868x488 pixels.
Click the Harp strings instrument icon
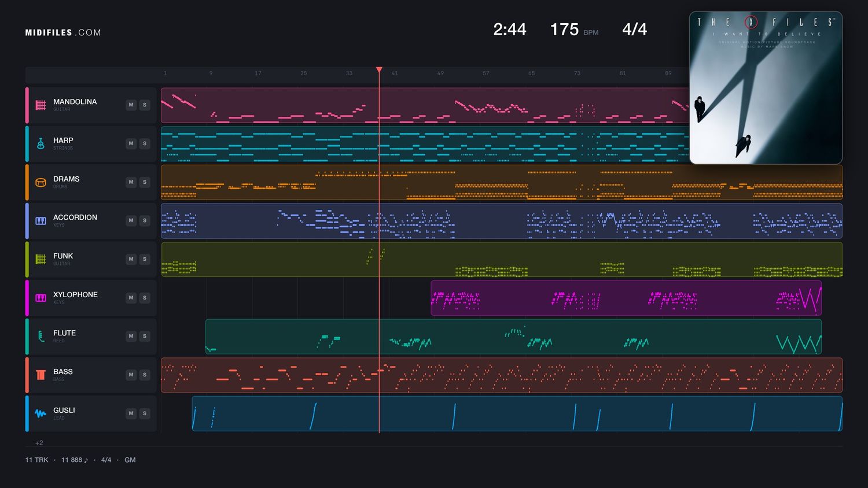41,143
